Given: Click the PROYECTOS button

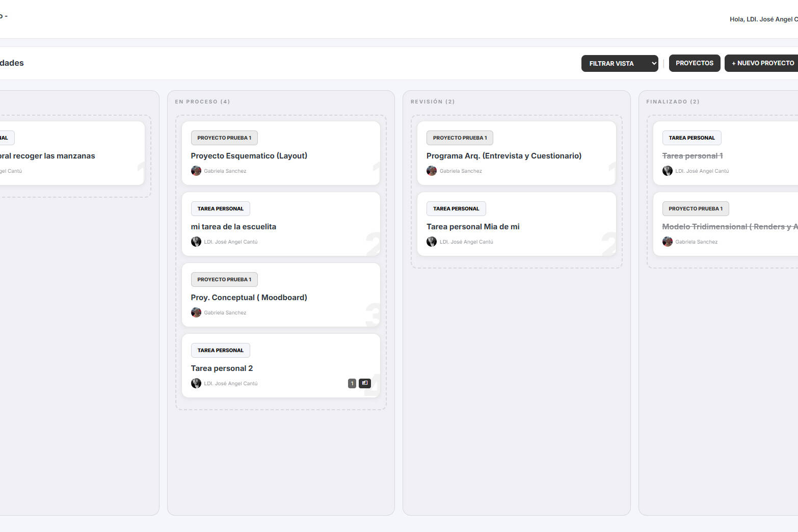Looking at the screenshot, I should coord(694,63).
